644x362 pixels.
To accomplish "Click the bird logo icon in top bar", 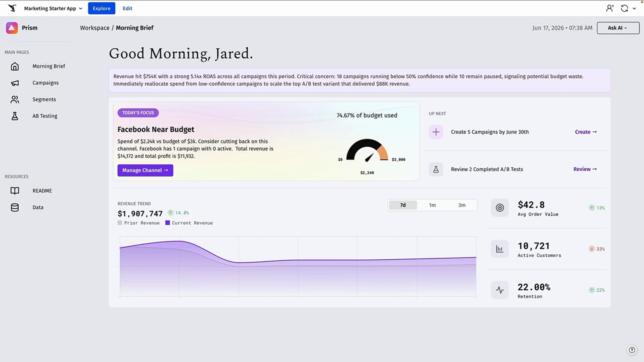I will click(x=12, y=8).
